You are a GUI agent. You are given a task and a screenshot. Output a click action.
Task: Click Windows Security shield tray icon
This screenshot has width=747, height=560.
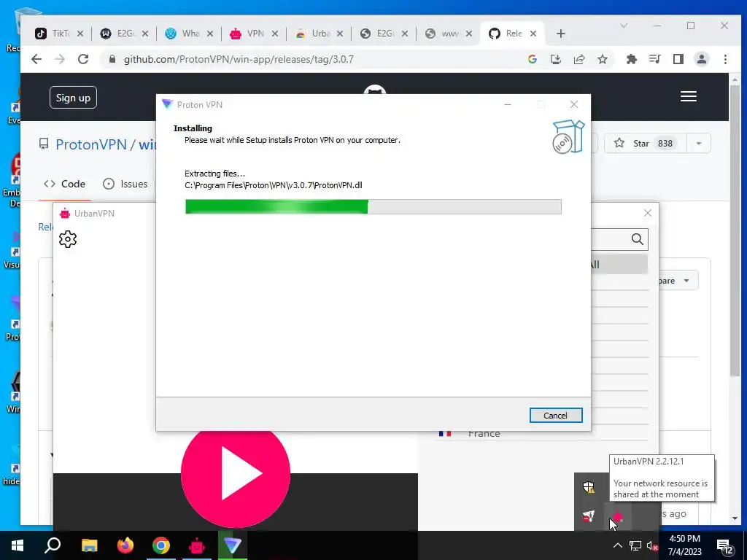(x=589, y=486)
